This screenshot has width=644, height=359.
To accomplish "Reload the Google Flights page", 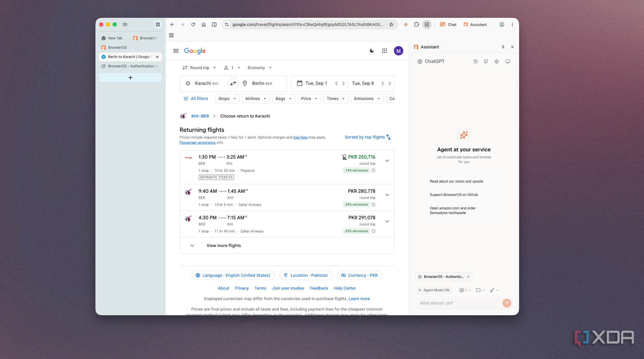I will pos(193,24).
